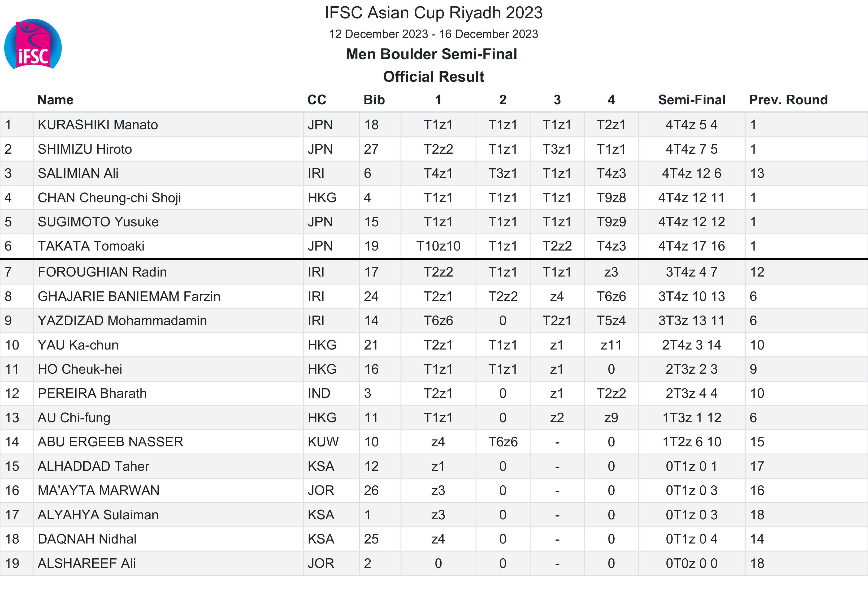Click the Prev. Round column header
Screen dimensions: 868x595
[x=788, y=100]
